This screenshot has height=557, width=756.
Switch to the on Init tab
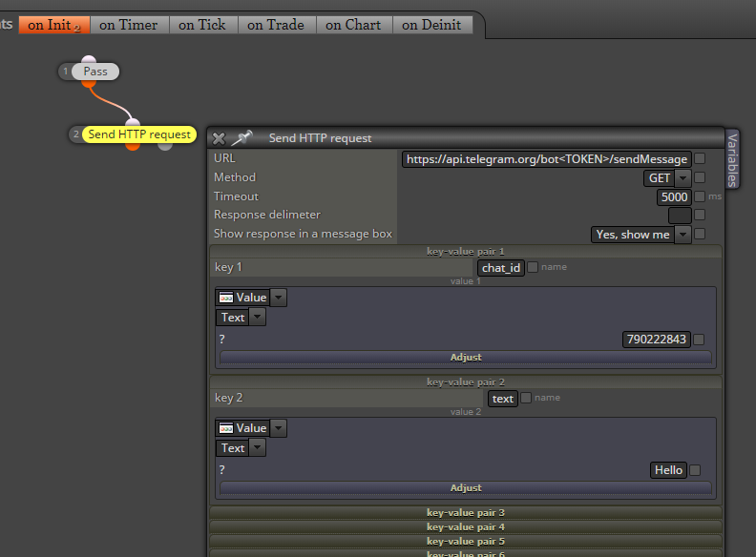point(54,25)
